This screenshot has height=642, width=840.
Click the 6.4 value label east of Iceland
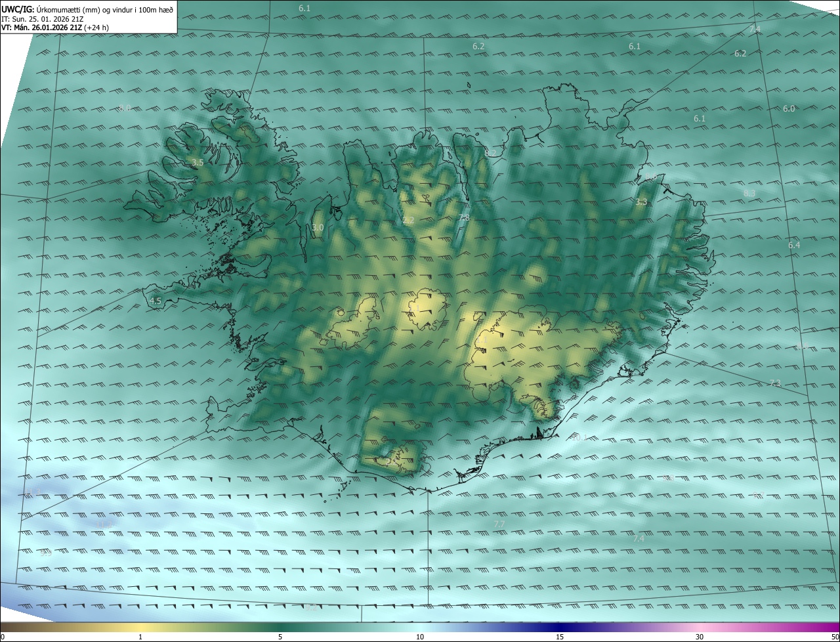tap(794, 245)
